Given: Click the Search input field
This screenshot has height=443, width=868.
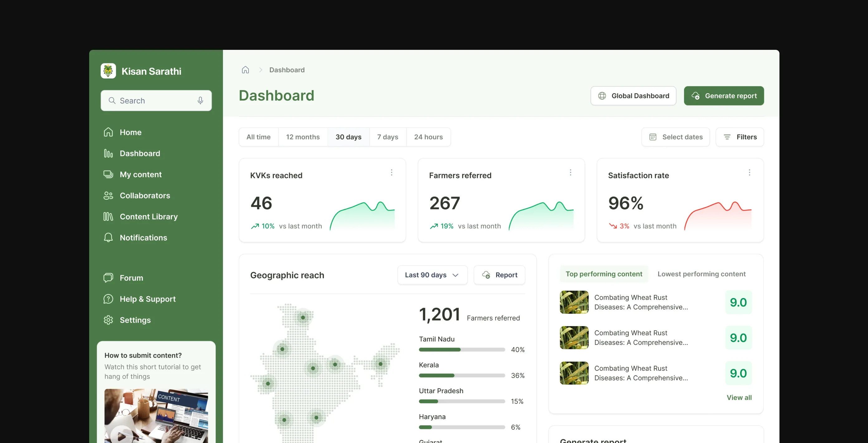Looking at the screenshot, I should [x=156, y=100].
